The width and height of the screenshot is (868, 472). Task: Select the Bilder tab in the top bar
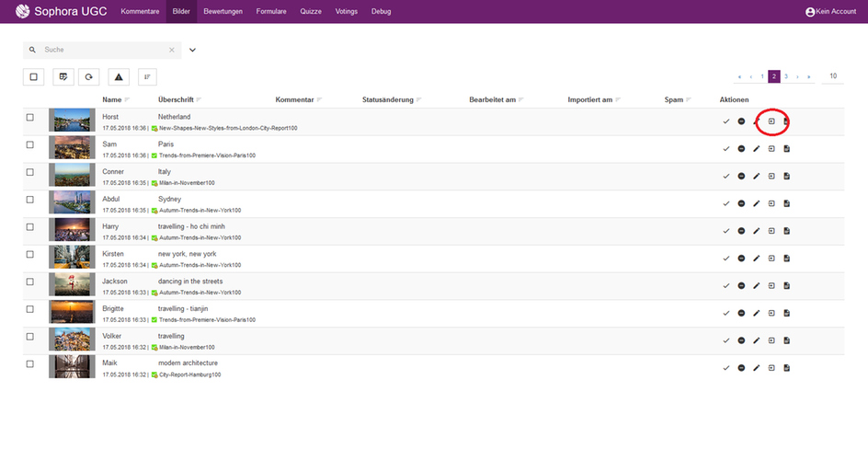point(181,12)
